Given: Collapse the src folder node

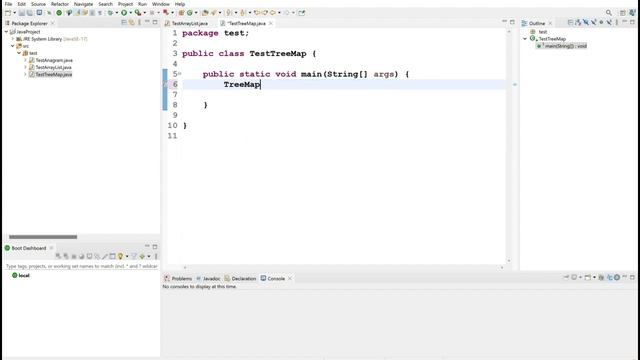Looking at the screenshot, I should pos(13,46).
